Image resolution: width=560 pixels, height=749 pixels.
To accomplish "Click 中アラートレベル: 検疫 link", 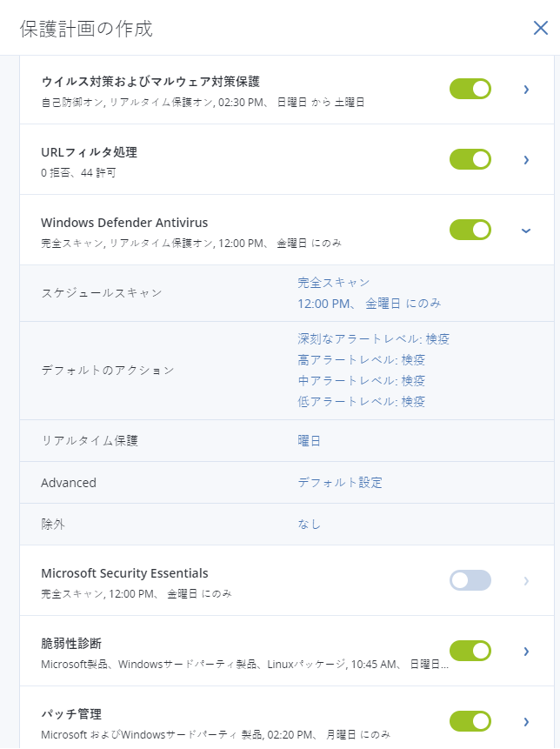I will pyautogui.click(x=361, y=381).
